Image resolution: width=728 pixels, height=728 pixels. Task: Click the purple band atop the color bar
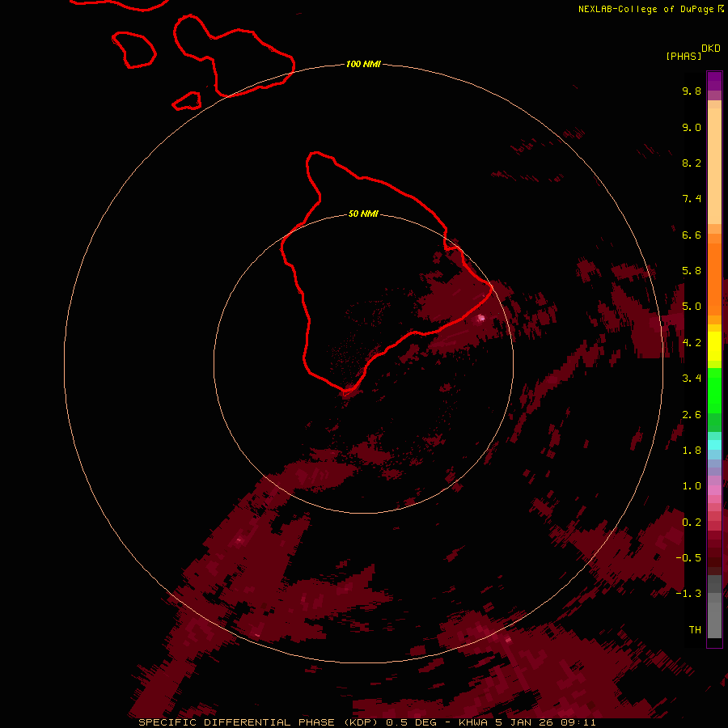tap(714, 81)
